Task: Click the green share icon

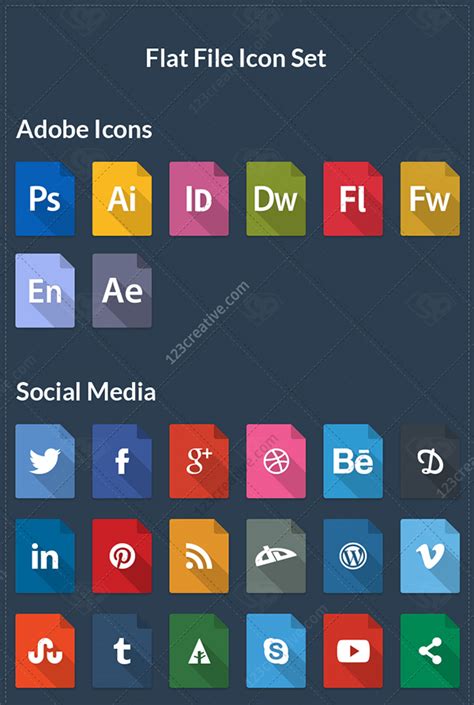Action: point(430,651)
